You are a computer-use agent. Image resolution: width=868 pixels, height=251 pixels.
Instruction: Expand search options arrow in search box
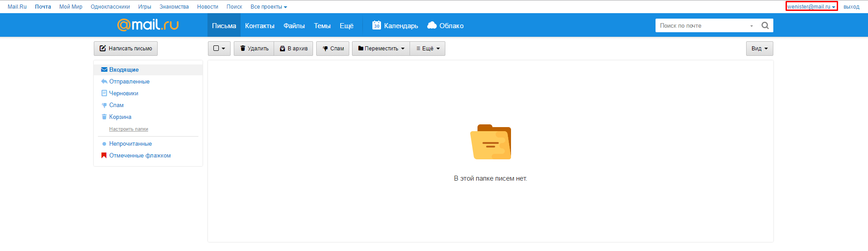[752, 26]
